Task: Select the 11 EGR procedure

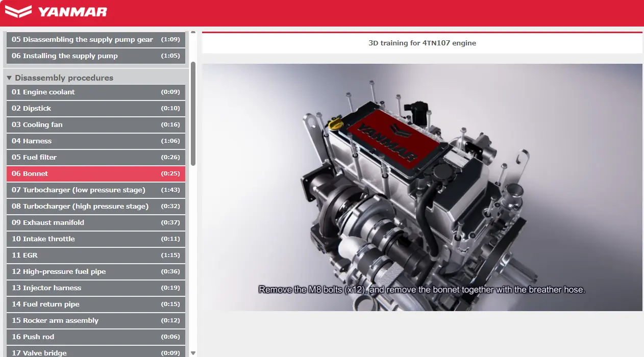Action: pyautogui.click(x=95, y=255)
